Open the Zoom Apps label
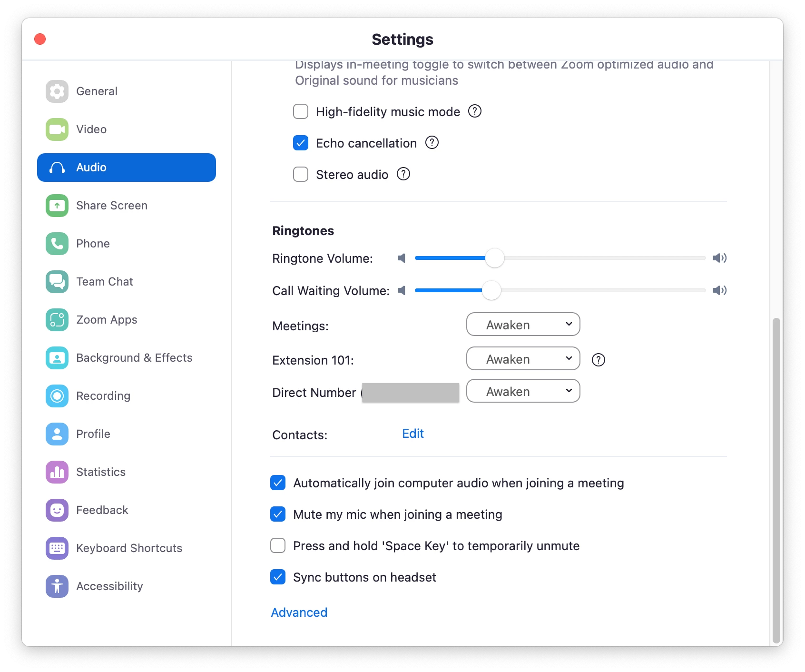 point(107,320)
